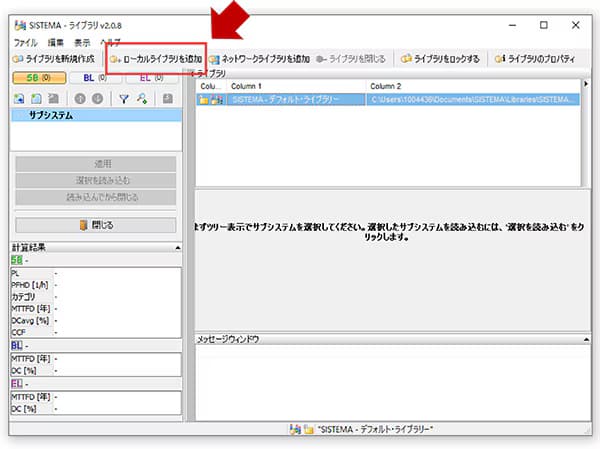This screenshot has height=449, width=600.
Task: Select the サブシステム tree row
Action: click(x=96, y=115)
